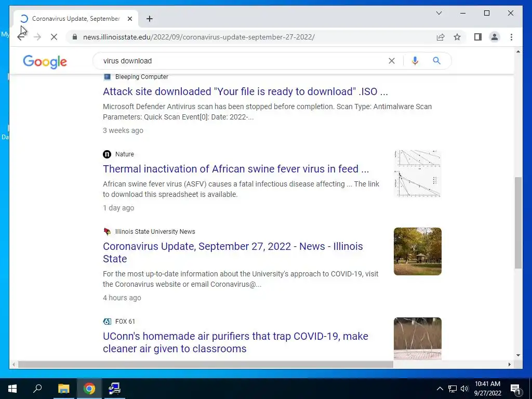
Task: Click the page vertical scrollbar thumb
Action: pos(518,222)
